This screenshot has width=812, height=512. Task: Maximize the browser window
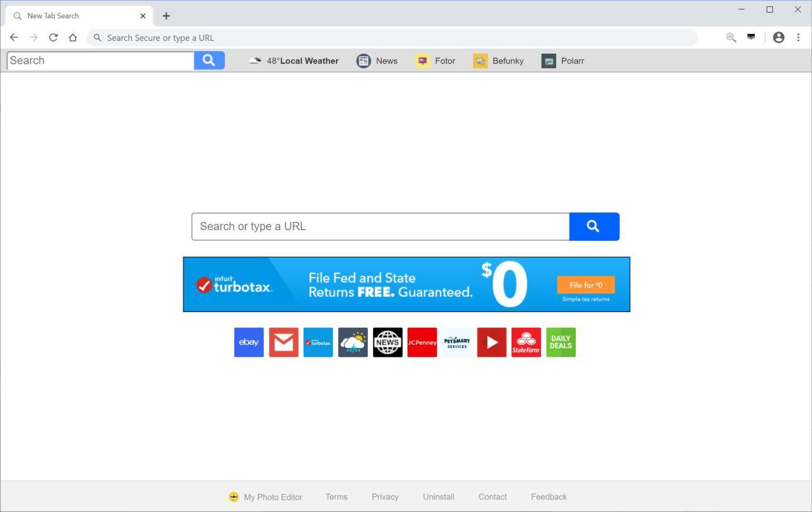pyautogui.click(x=770, y=9)
